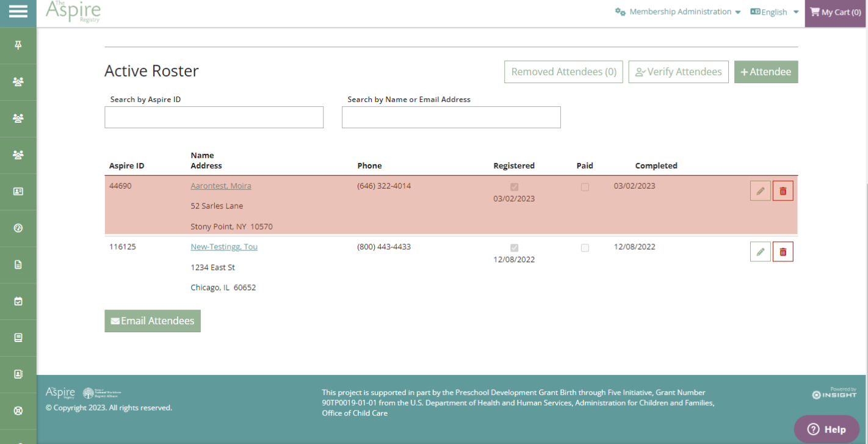Toggle Paid checkbox for Aarontest, Moira
The image size is (868, 444).
pyautogui.click(x=585, y=187)
